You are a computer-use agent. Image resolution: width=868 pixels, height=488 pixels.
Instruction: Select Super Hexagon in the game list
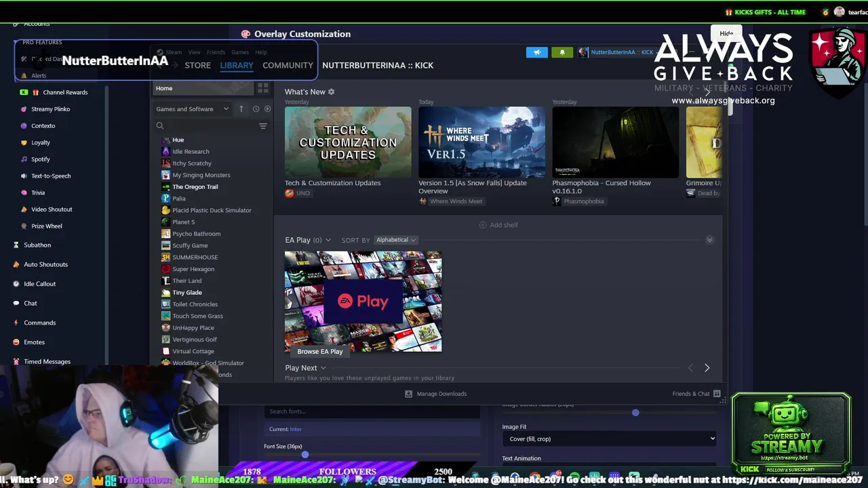193,269
